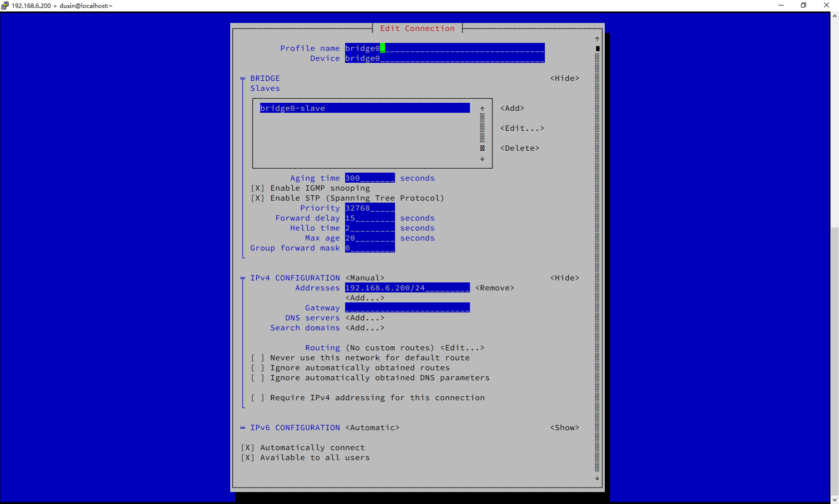Click the slaves list scrollbar track
Image resolution: width=839 pixels, height=504 pixels.
point(482,128)
